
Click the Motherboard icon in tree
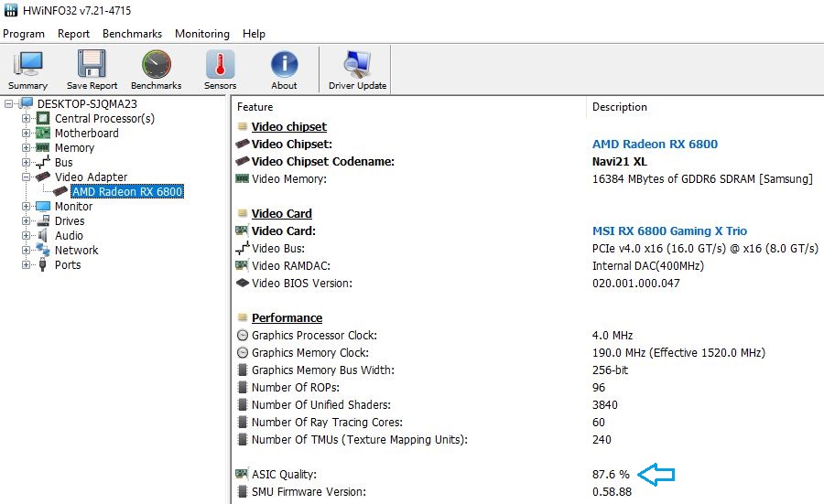point(43,133)
